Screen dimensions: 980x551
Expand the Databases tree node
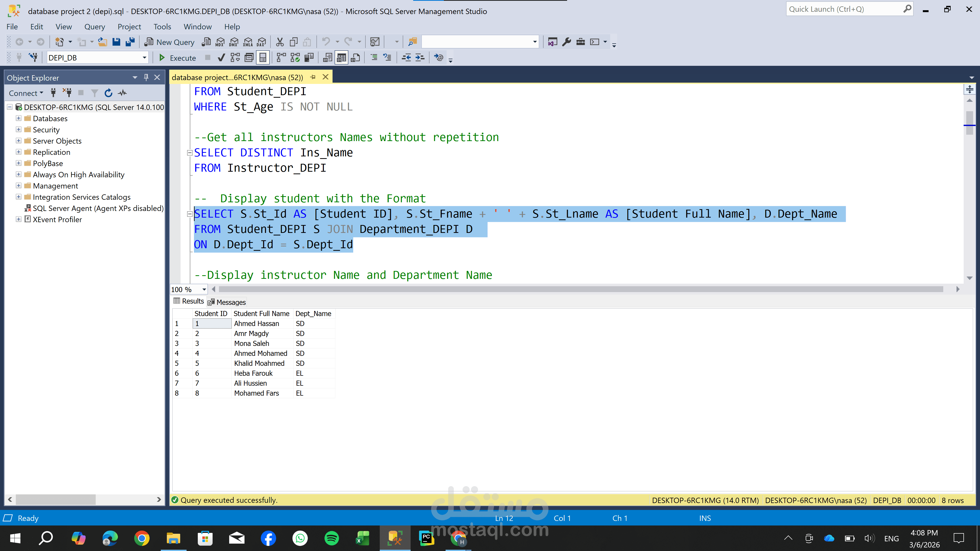coord(18,118)
